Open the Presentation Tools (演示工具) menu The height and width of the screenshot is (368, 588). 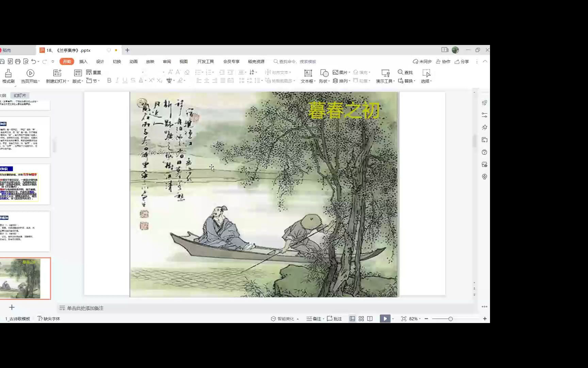(x=385, y=76)
